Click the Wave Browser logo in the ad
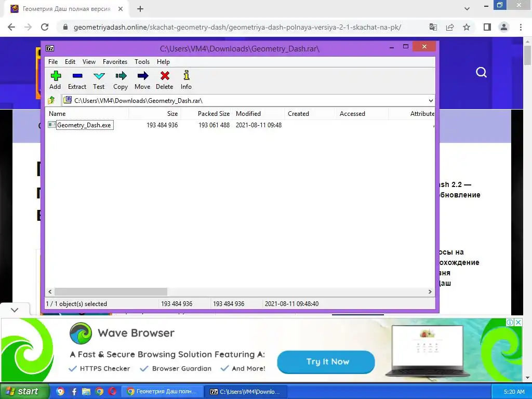 (x=81, y=333)
